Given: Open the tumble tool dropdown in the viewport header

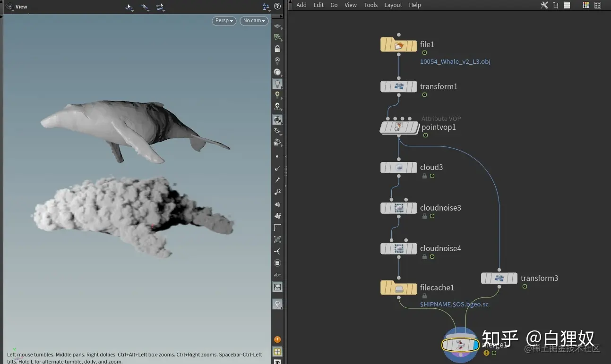Looking at the screenshot, I should pyautogui.click(x=129, y=7).
